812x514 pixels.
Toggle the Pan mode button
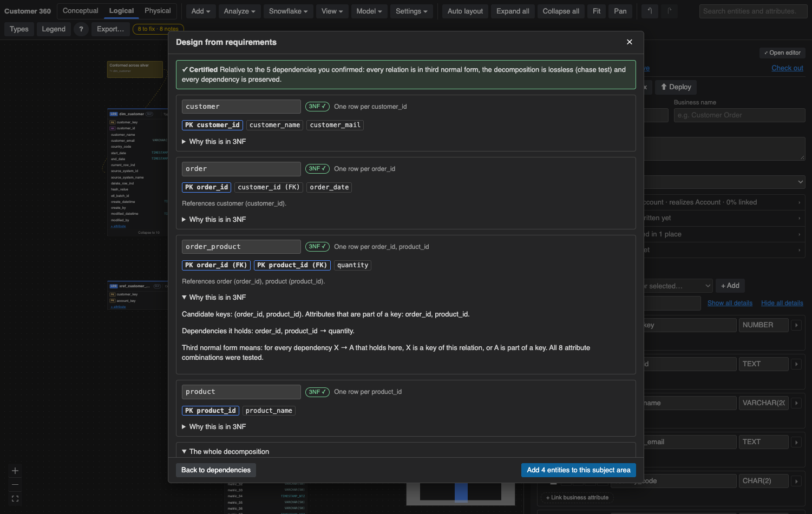(x=620, y=11)
